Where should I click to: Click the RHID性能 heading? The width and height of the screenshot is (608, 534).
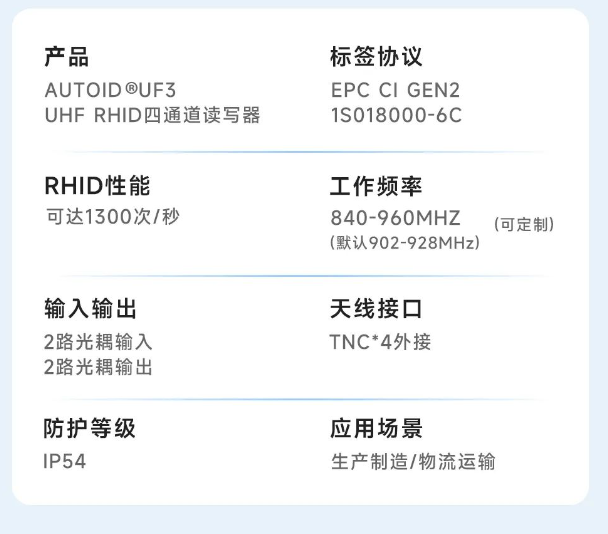click(x=97, y=186)
